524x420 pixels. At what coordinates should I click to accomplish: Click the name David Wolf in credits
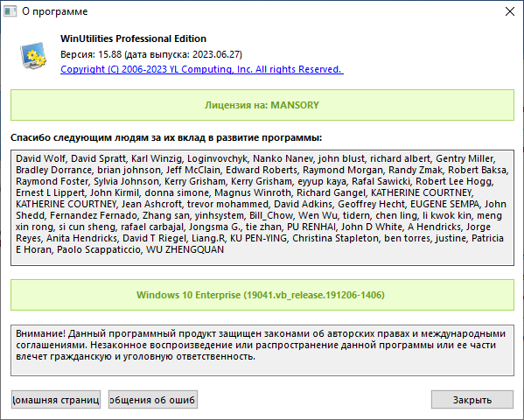[40, 158]
